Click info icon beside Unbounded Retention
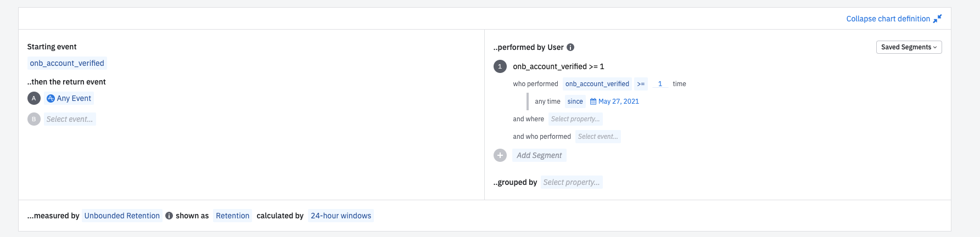Image resolution: width=980 pixels, height=237 pixels. tap(169, 216)
